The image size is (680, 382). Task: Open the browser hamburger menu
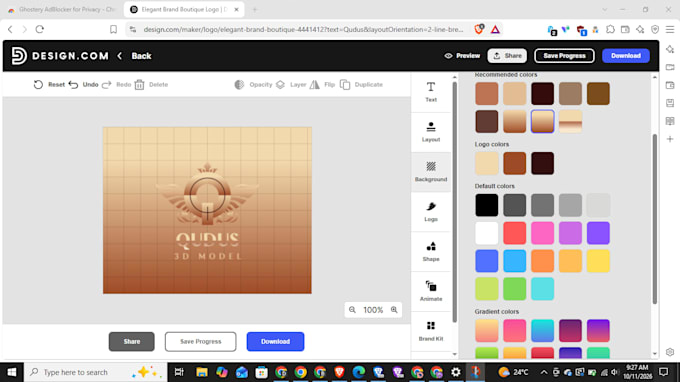click(670, 29)
